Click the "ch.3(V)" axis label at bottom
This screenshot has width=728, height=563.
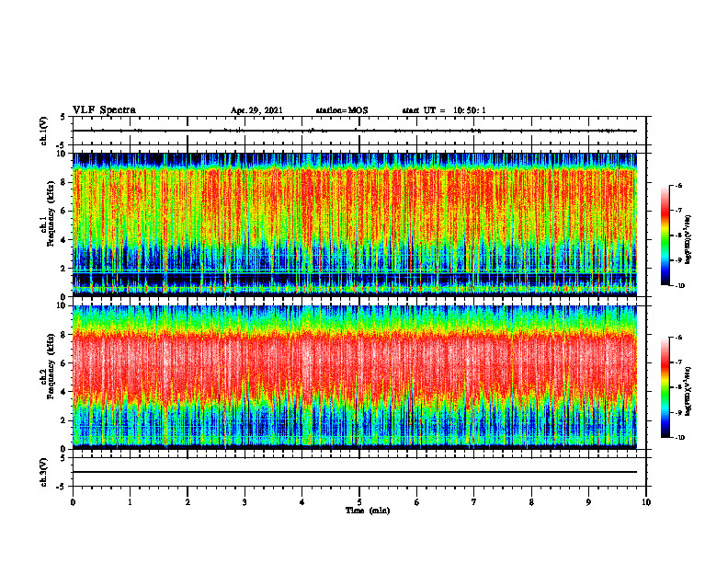coord(44,472)
